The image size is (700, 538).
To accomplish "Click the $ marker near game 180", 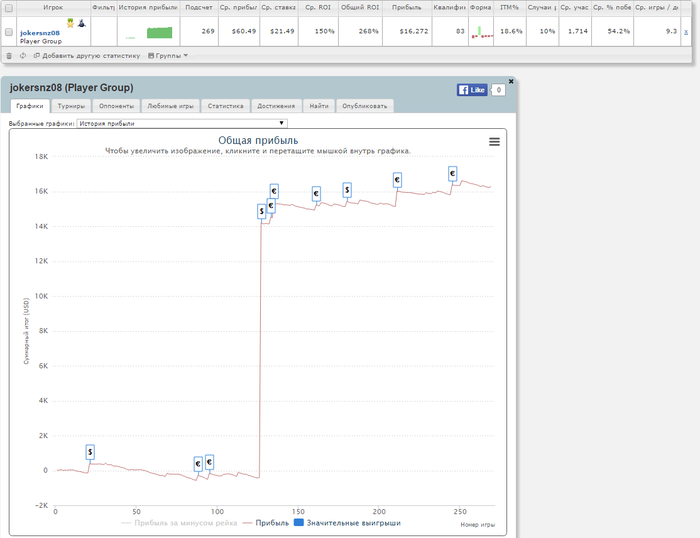I will click(x=347, y=190).
